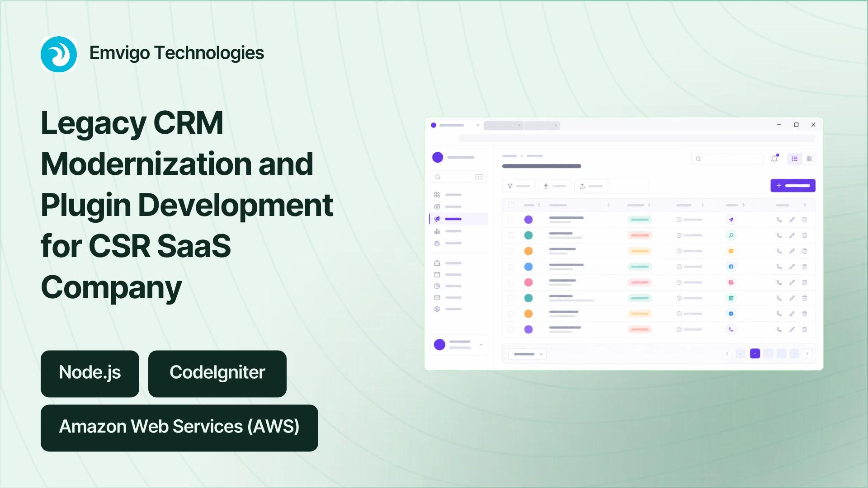Sort the avatar column using its arrows
This screenshot has width=868, height=488.
click(539, 205)
